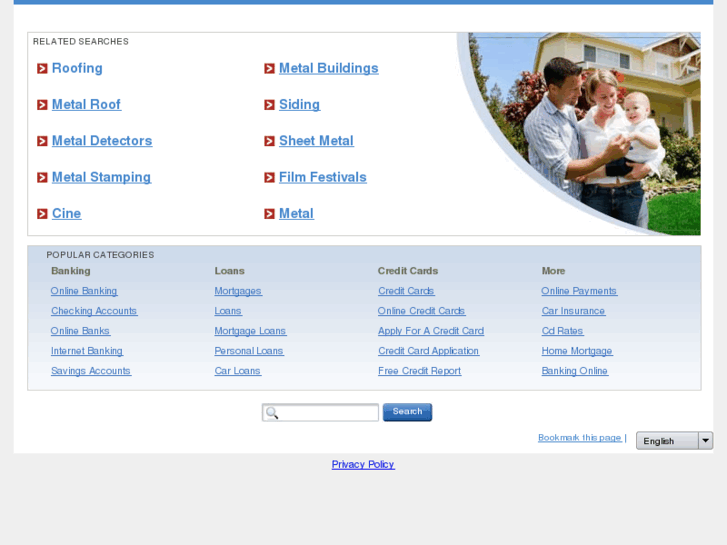This screenshot has width=727, height=545.
Task: Click the Loans category heading
Action: [x=229, y=271]
